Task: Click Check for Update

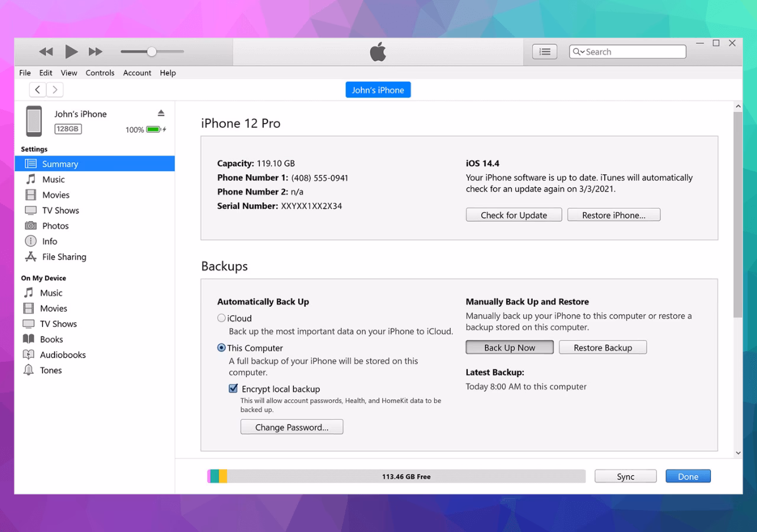Action: click(513, 215)
